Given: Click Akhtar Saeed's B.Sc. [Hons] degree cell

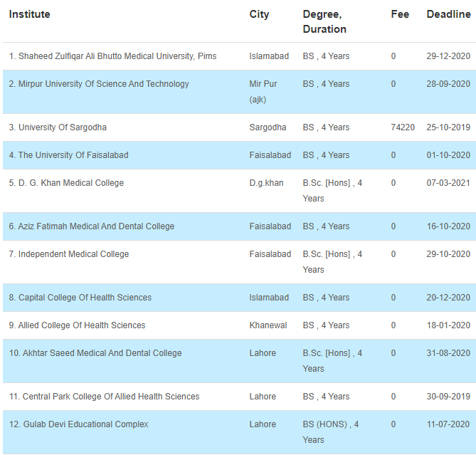Looking at the screenshot, I should point(332,361).
